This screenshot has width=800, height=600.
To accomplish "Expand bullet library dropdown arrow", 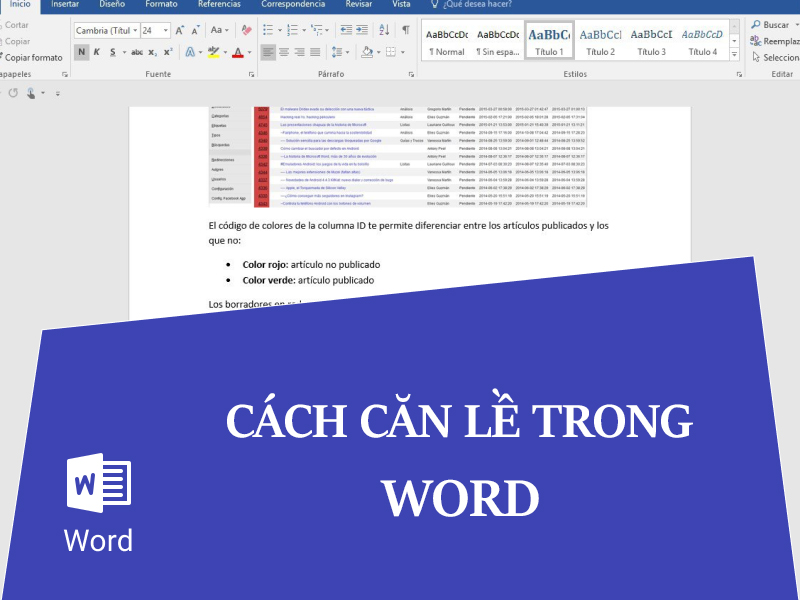I will coord(280,31).
